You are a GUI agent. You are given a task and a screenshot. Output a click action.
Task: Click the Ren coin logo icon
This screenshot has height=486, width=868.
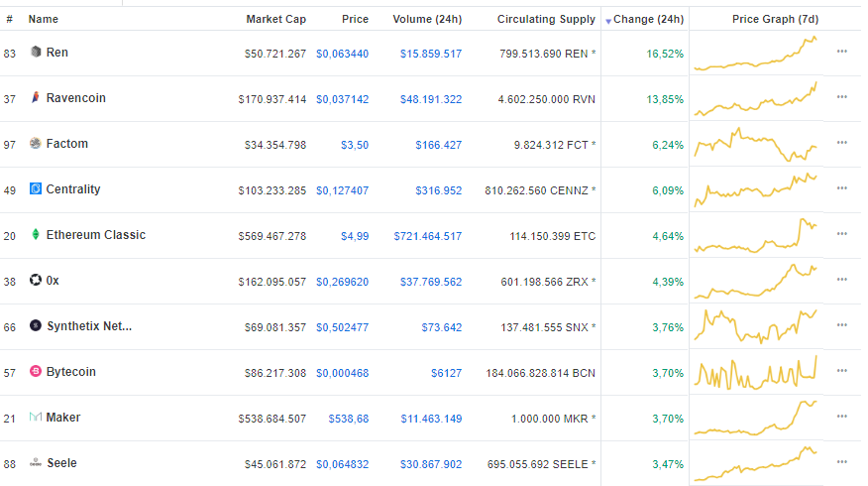(36, 52)
